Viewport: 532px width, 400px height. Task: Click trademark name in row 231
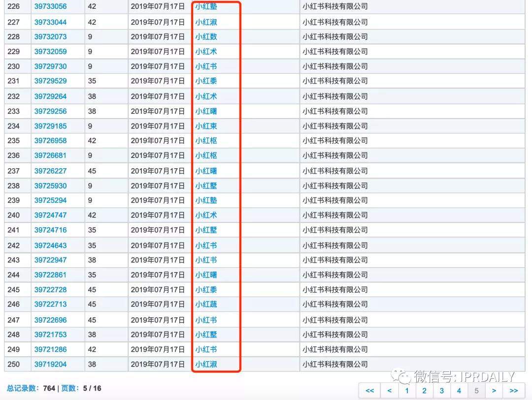pyautogui.click(x=206, y=81)
